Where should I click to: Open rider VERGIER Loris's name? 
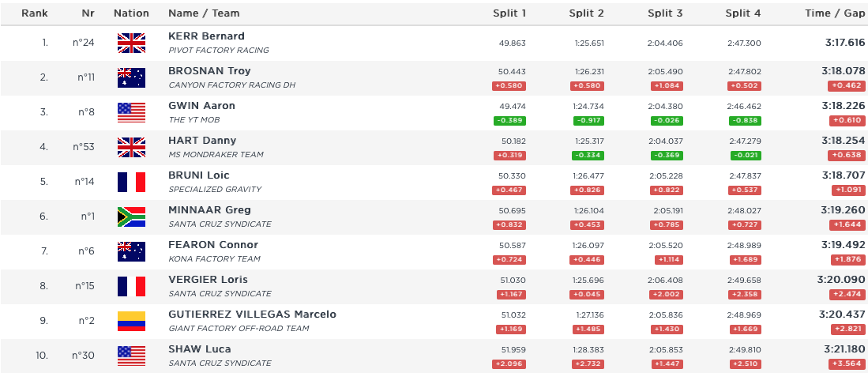click(208, 280)
